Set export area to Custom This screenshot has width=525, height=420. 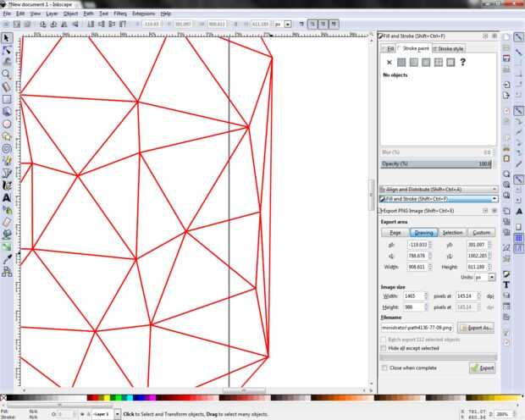point(481,233)
